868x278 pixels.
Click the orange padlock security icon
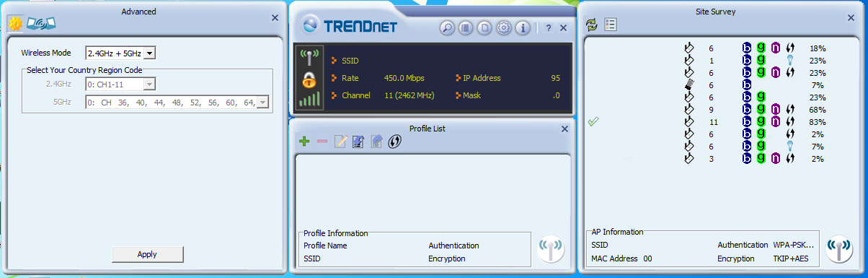point(309,79)
